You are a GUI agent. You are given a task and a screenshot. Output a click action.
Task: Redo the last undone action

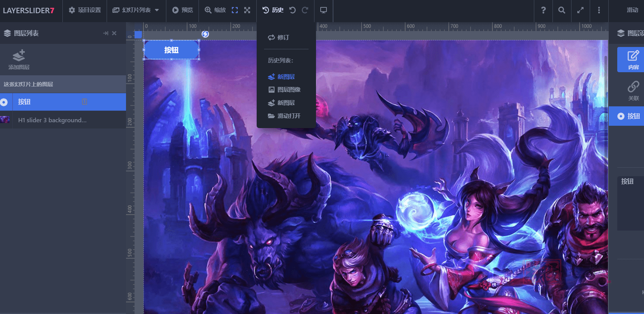pos(305,10)
